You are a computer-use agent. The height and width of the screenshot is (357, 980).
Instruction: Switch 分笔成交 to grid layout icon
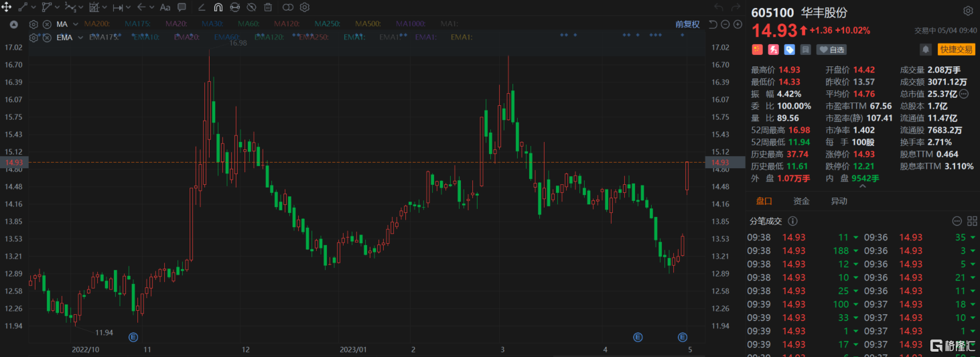coord(971,221)
